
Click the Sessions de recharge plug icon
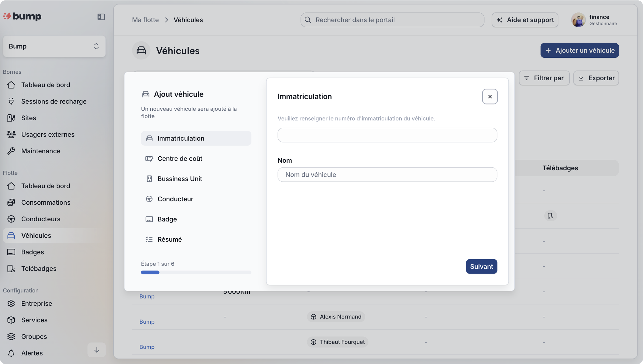tap(11, 101)
